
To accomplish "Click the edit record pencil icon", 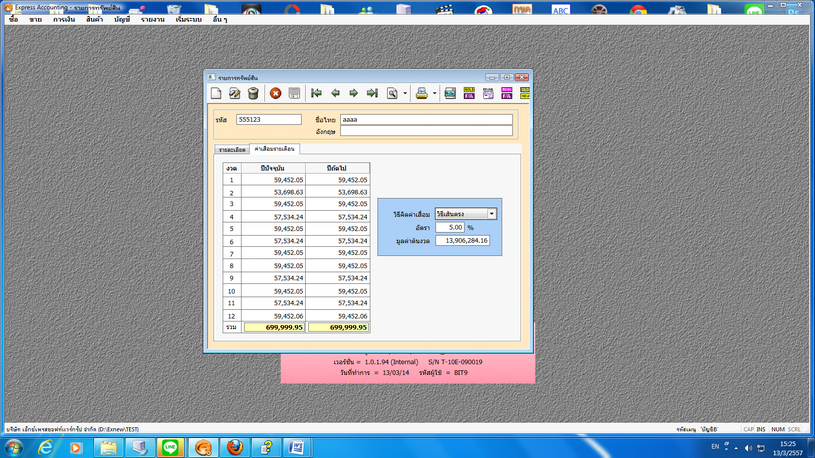I will (x=235, y=93).
